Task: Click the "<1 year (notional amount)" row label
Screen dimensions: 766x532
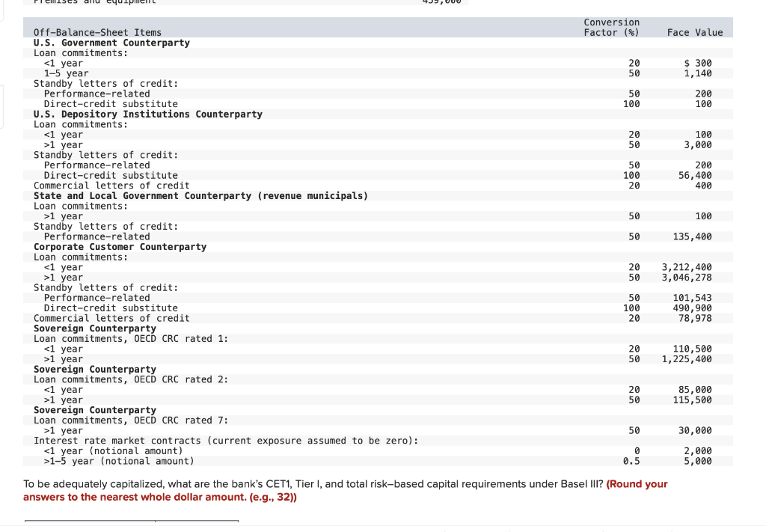Action: pyautogui.click(x=114, y=451)
